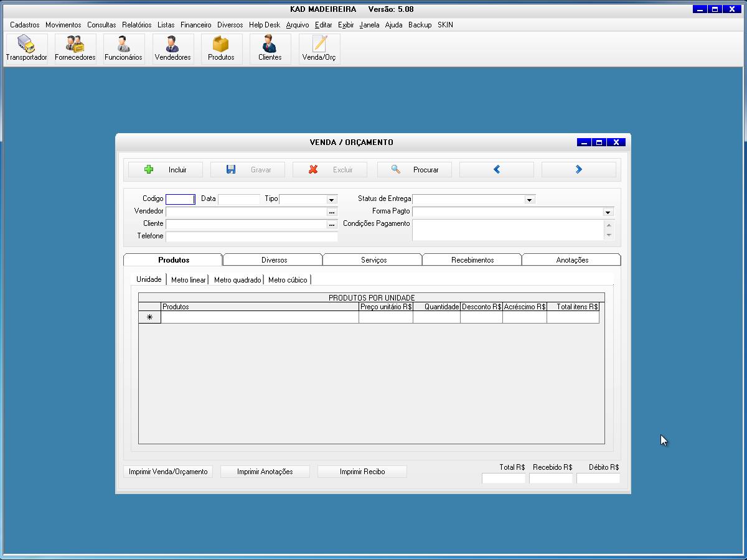This screenshot has width=747, height=560.
Task: Select the Metro linear sub-tab
Action: point(188,280)
